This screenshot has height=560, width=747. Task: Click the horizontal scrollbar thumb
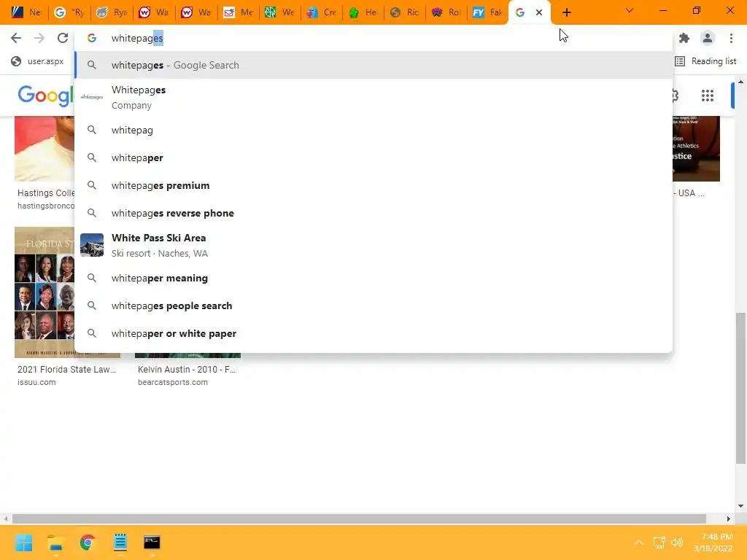pos(359,518)
